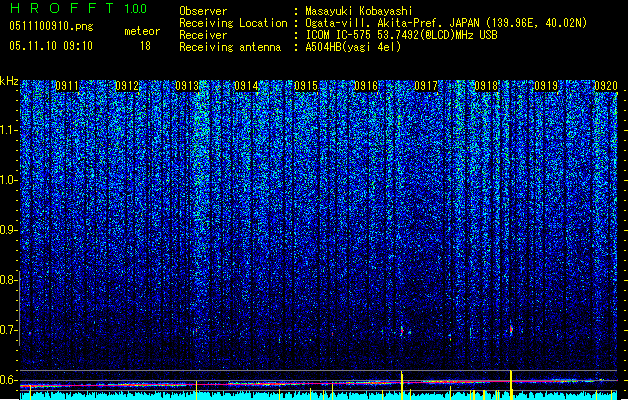Click the tall yellow power spike under 0918
629x400 pixels.
coord(511,385)
